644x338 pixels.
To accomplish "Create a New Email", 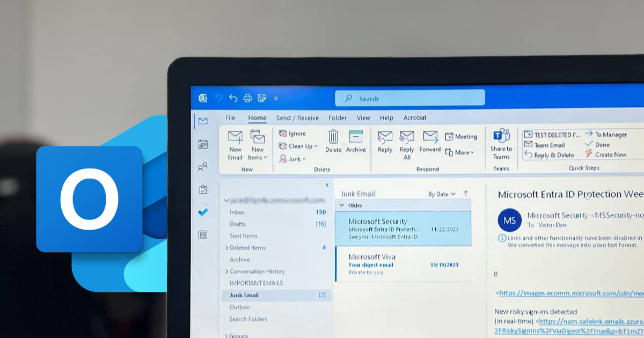I will 235,145.
